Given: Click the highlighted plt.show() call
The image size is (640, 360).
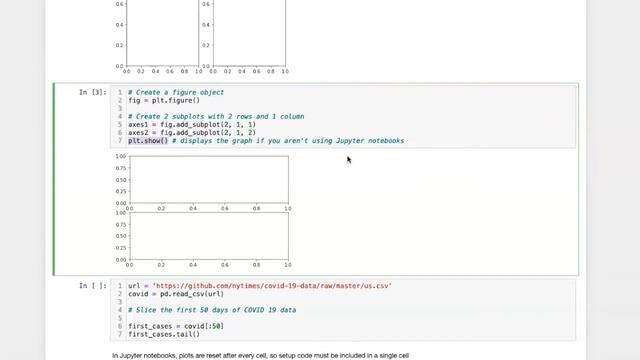Looking at the screenshot, I should pyautogui.click(x=148, y=141).
